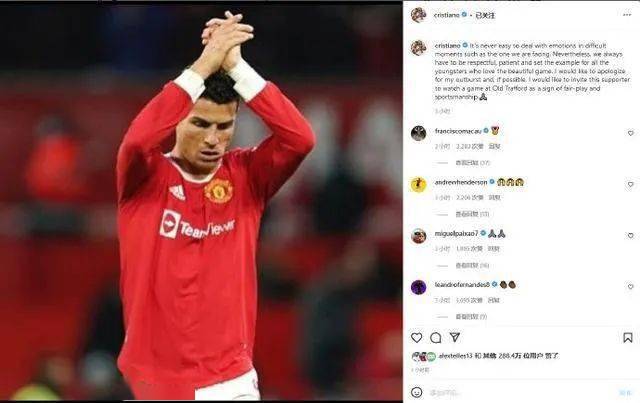Like andrewhenderson's comment
Image resolution: width=640 pixels, height=403 pixels.
coord(631,185)
